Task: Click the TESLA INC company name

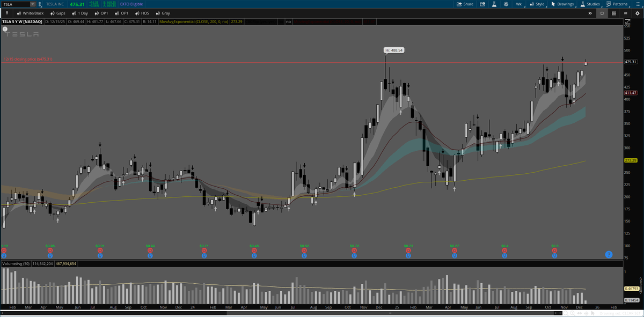Action: (55, 4)
